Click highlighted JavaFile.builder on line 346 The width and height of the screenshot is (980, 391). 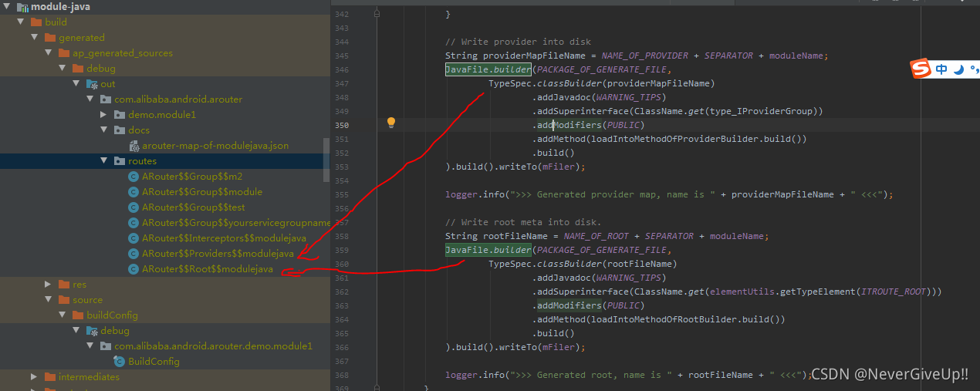[x=488, y=69]
